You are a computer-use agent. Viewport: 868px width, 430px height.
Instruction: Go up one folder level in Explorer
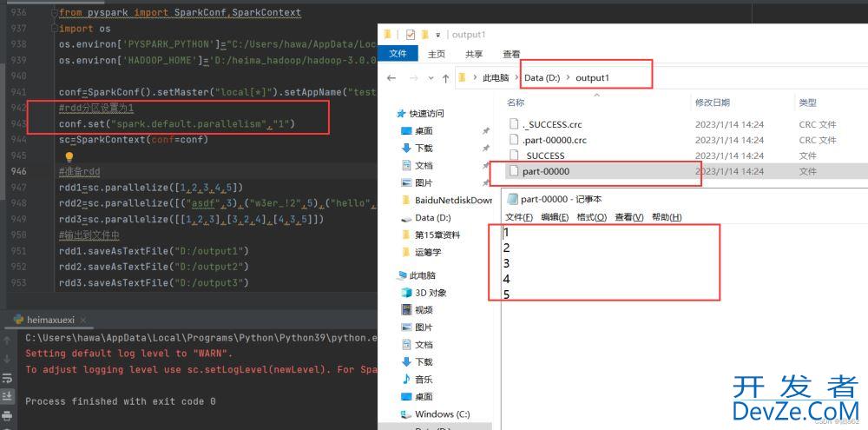point(445,78)
